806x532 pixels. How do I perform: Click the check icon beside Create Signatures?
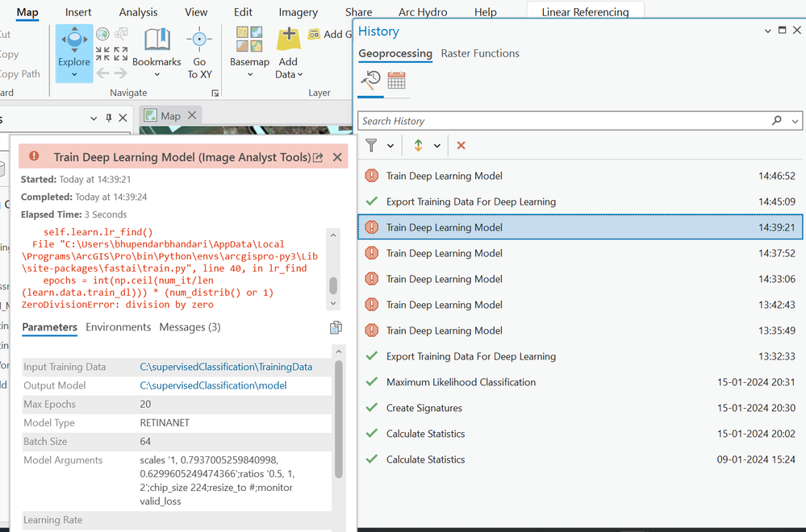[x=372, y=408]
